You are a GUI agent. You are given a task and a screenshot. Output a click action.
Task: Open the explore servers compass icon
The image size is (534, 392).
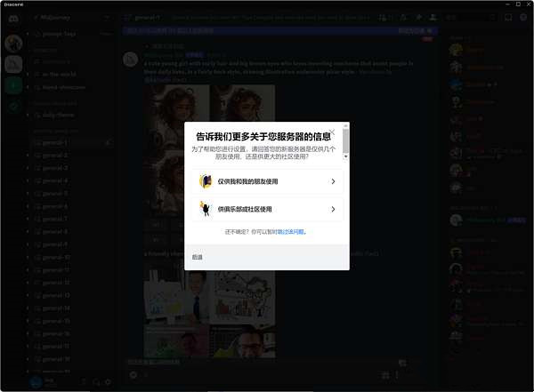[x=13, y=107]
